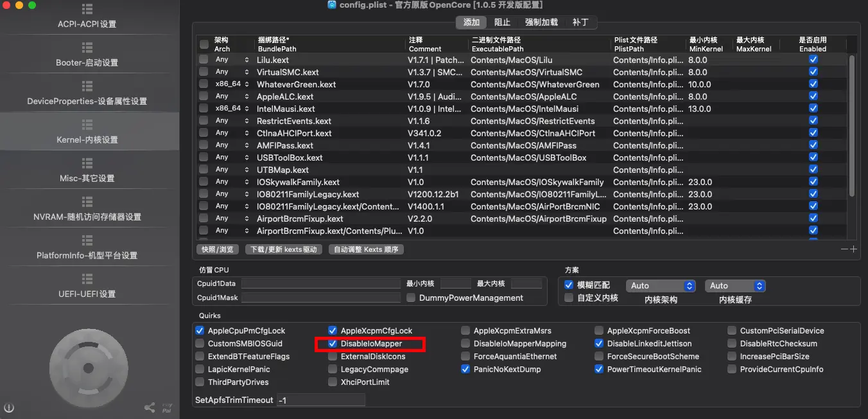This screenshot has height=419, width=868.
Task: Select the header checkbox above the Arch column
Action: click(x=204, y=44)
